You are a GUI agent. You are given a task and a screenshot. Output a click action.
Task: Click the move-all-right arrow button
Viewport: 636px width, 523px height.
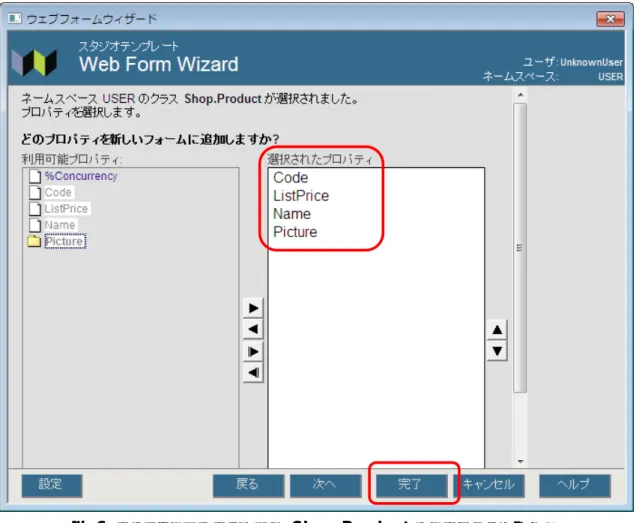[x=253, y=351]
